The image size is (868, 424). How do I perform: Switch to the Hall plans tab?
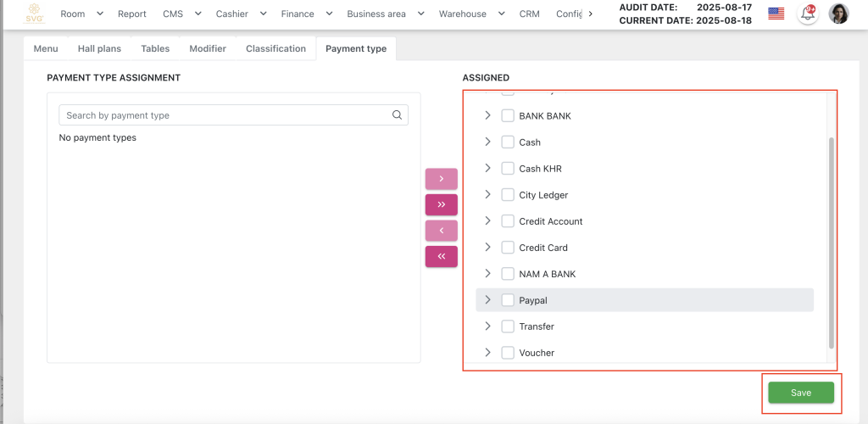(99, 48)
